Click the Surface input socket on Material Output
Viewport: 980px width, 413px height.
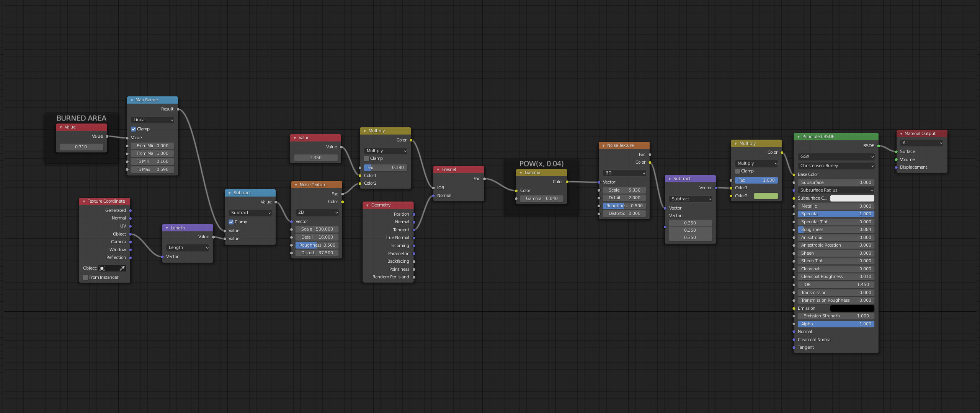(896, 151)
